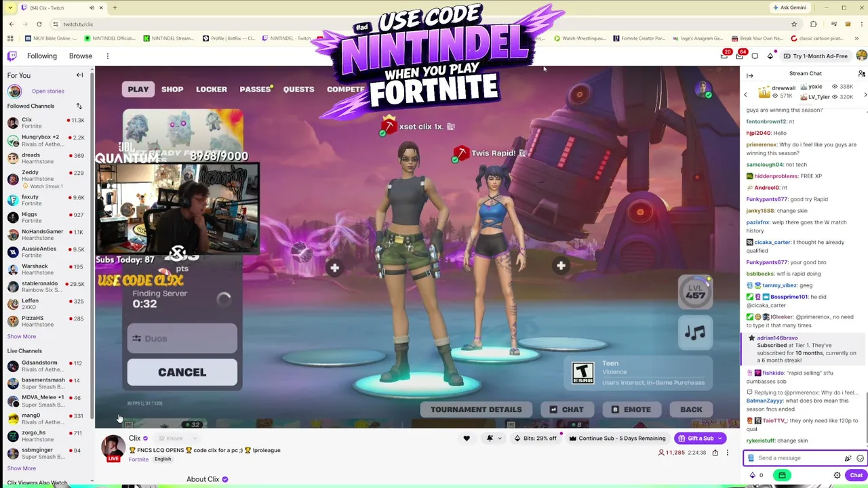Show more hidden bookmarks chevron
This screenshot has width=868, height=488.
pyautogui.click(x=858, y=39)
